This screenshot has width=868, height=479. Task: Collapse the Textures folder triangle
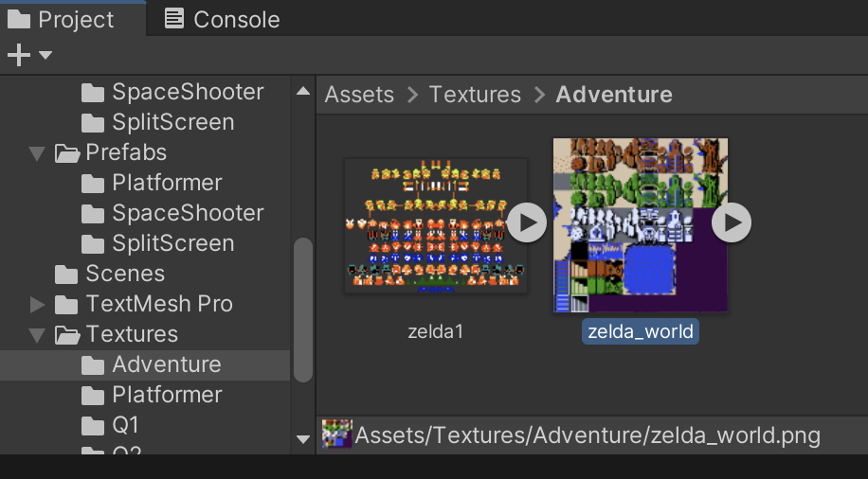(x=37, y=334)
